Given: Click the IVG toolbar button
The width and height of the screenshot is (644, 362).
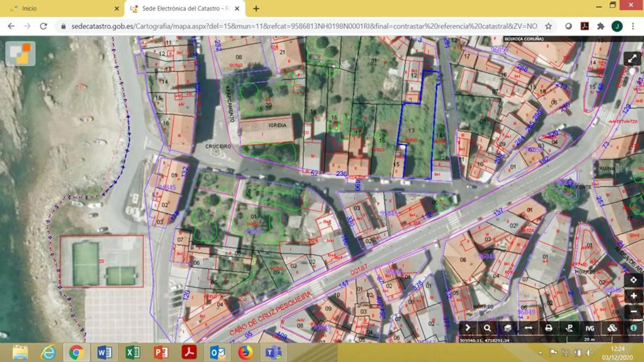Looking at the screenshot, I should 590,328.
